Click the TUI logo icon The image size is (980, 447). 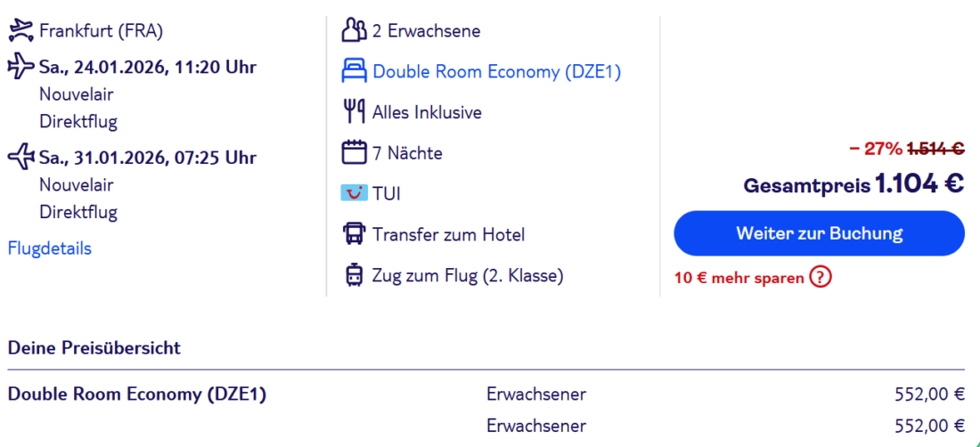[x=354, y=193]
